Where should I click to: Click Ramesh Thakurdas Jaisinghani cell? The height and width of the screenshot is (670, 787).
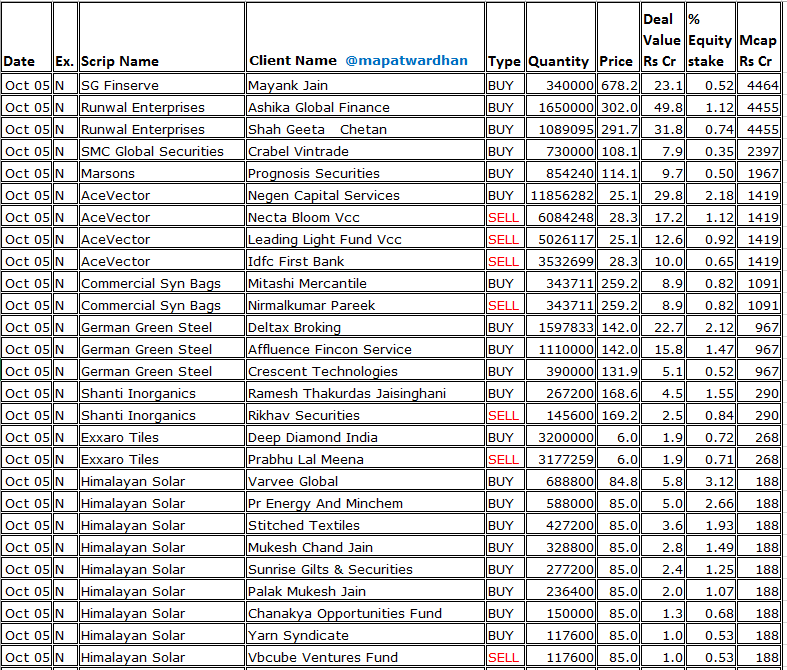[x=365, y=394]
